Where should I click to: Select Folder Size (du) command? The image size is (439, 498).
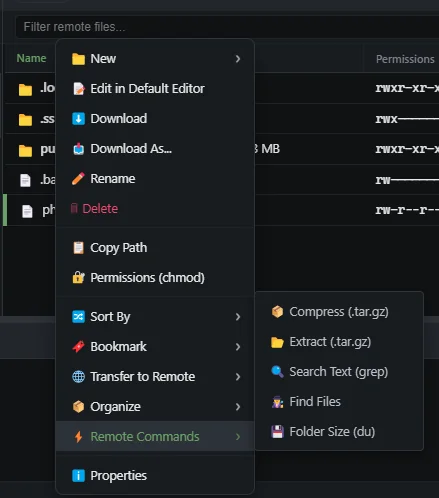pyautogui.click(x=339, y=432)
